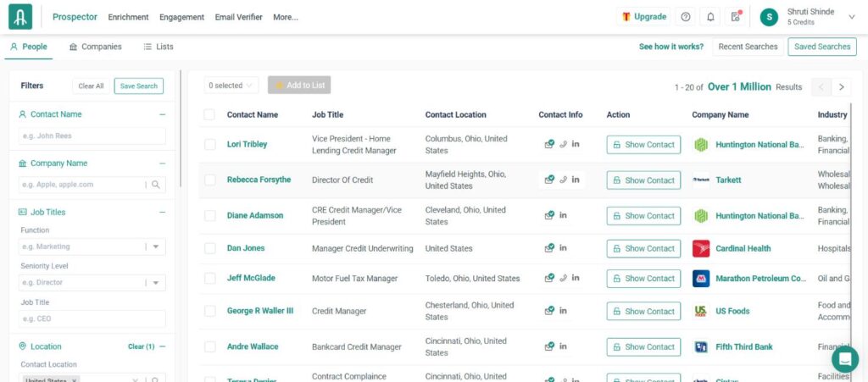Image resolution: width=868 pixels, height=382 pixels.
Task: Open Dan Jones's LinkedIn icon
Action: [x=563, y=247]
